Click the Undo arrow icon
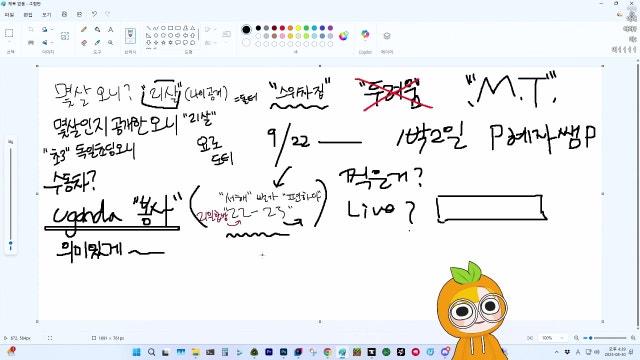Viewport: 640px width, 360px height. click(94, 14)
